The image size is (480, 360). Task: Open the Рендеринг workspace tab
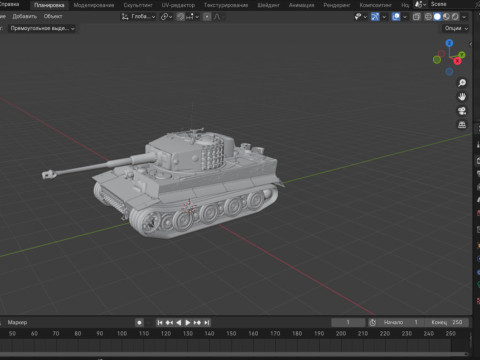pyautogui.click(x=337, y=5)
